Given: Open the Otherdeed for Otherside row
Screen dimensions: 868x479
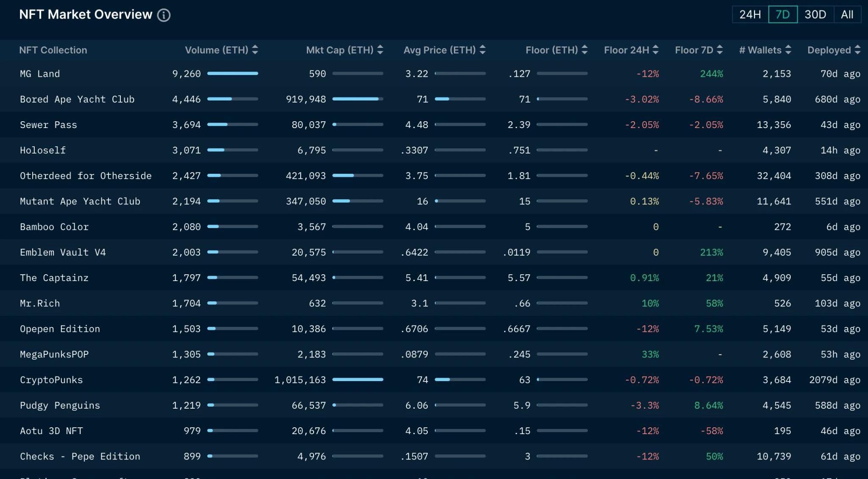Looking at the screenshot, I should (86, 175).
